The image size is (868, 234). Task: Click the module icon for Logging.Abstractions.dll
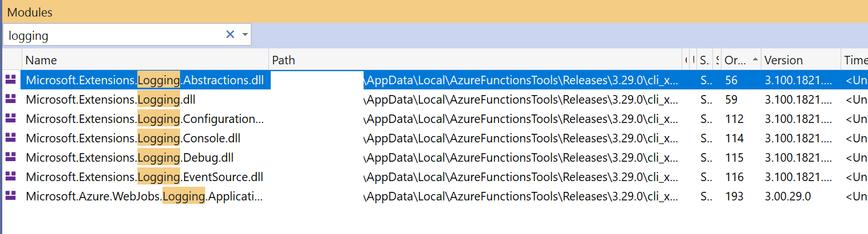coord(10,80)
